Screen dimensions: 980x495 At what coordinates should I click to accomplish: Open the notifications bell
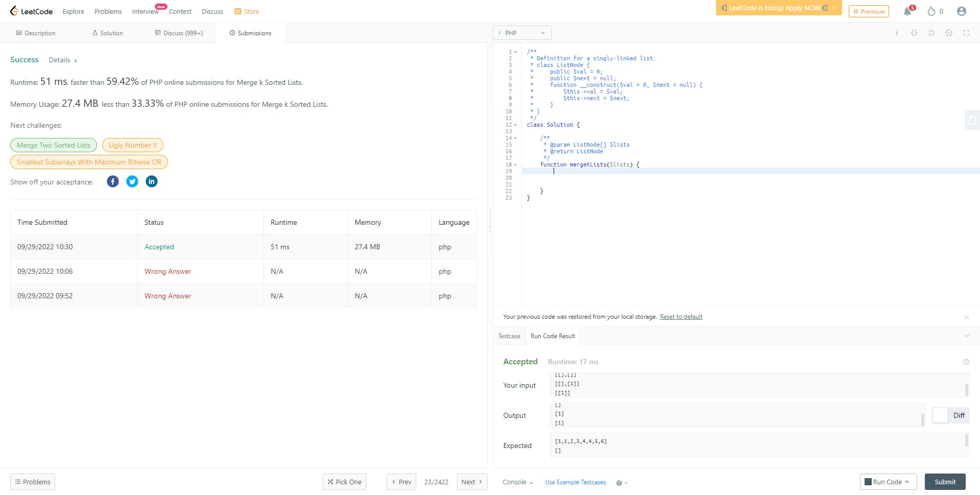907,11
